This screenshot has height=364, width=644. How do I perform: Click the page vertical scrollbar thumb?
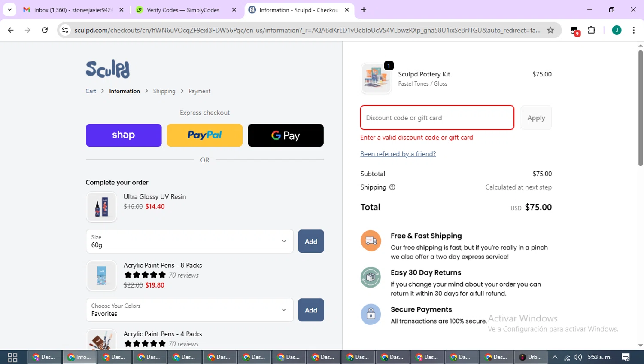(641, 107)
